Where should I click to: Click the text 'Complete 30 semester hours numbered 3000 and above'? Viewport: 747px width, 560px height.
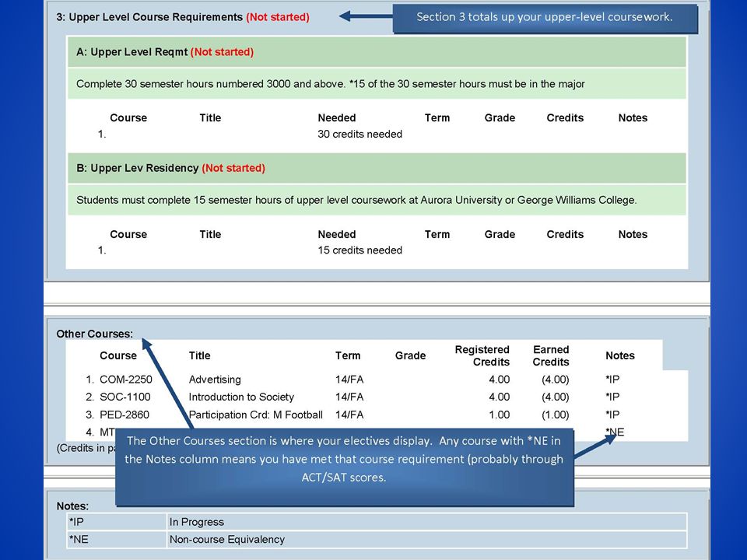click(x=211, y=84)
